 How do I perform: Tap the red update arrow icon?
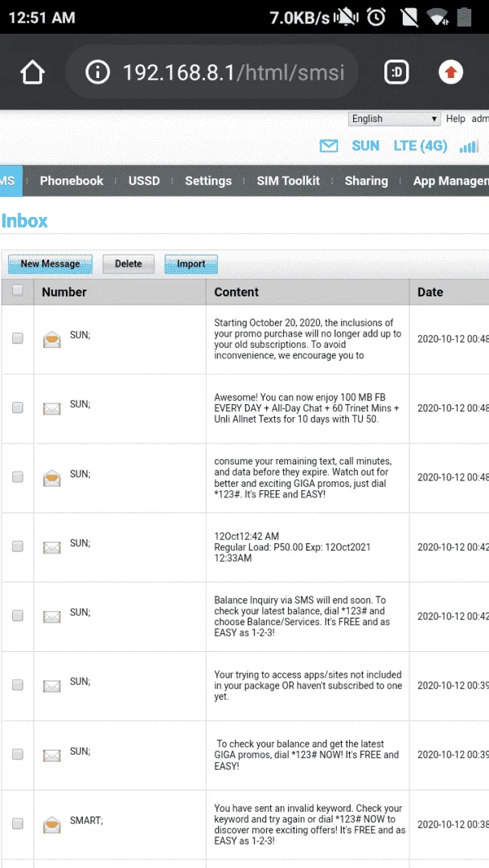450,72
